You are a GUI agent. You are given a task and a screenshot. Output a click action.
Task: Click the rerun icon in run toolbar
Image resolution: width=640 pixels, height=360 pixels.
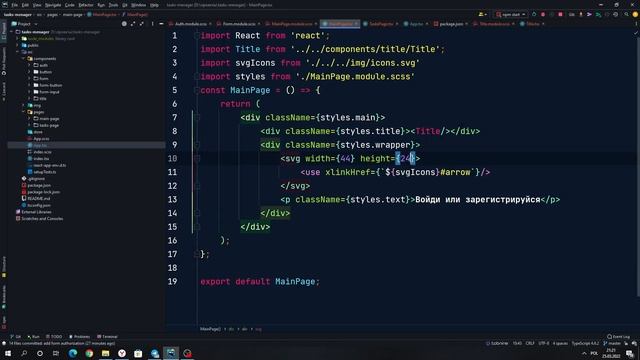pos(534,14)
